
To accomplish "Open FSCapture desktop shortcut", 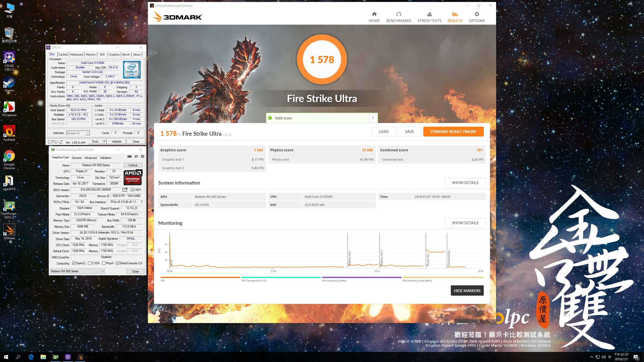I will tap(9, 109).
